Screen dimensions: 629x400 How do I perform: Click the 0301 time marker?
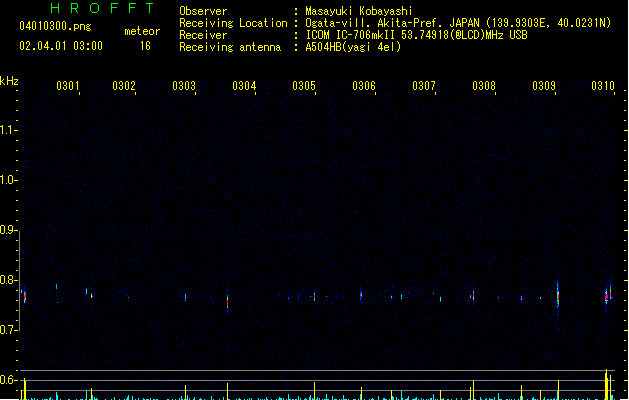68,86
